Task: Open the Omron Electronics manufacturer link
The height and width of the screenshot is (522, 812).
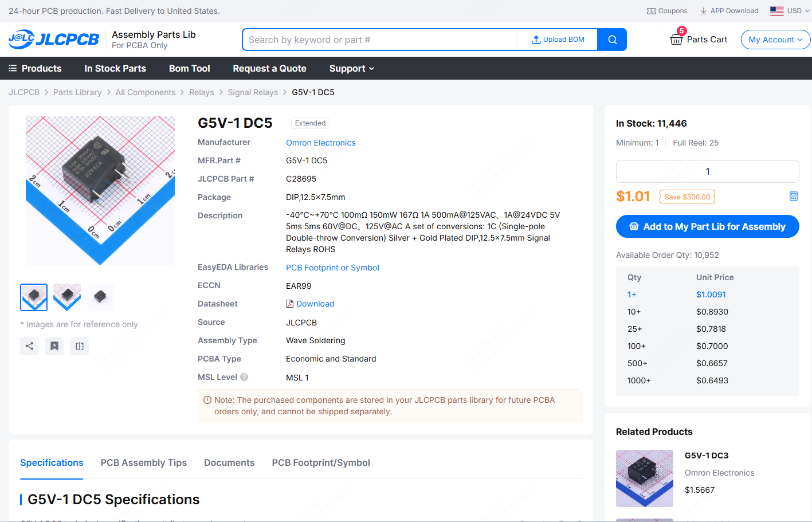Action: 321,143
